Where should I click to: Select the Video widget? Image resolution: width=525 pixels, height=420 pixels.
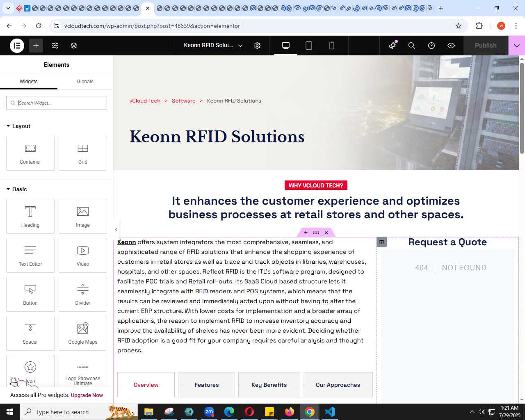click(x=83, y=255)
